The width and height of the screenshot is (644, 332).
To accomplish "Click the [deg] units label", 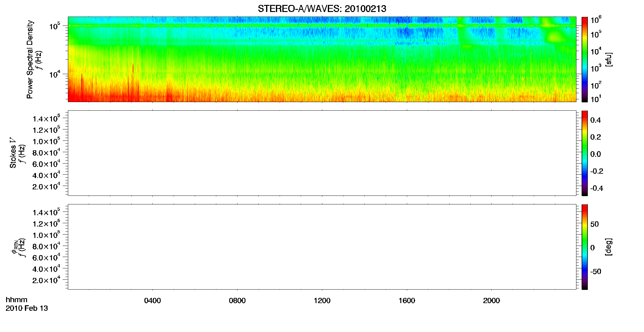I will (x=608, y=247).
